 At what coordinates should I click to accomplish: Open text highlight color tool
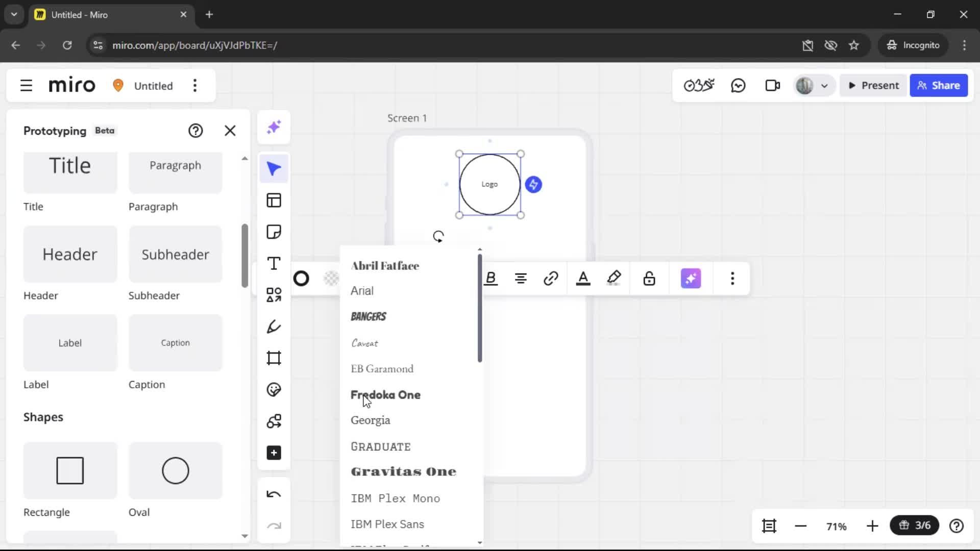click(x=614, y=279)
